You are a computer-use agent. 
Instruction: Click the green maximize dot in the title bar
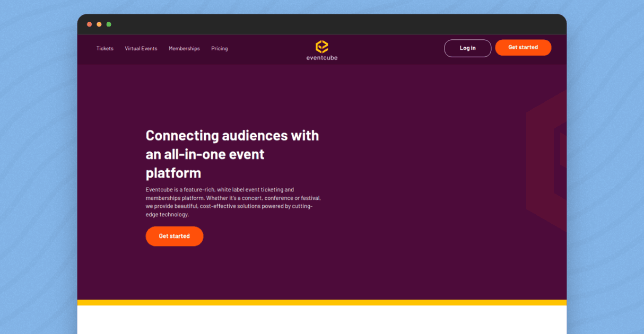(x=109, y=24)
